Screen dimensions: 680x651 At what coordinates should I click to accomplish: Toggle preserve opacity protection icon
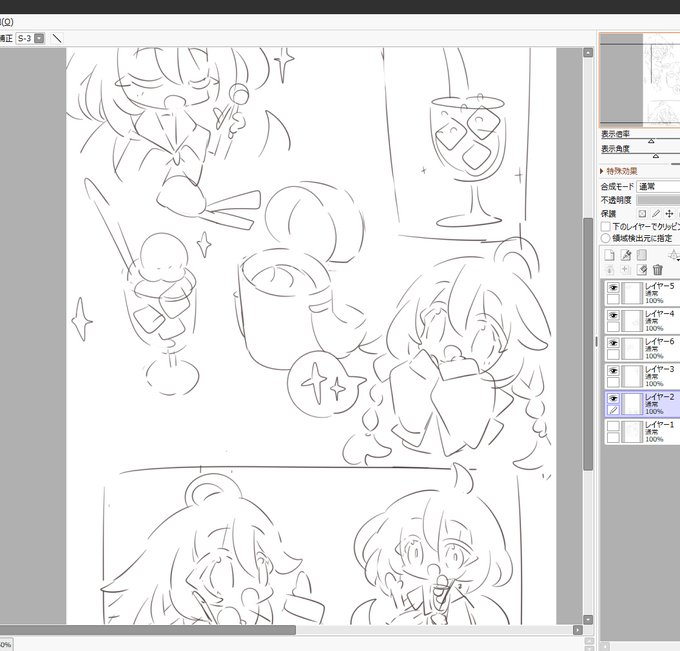tap(642, 213)
